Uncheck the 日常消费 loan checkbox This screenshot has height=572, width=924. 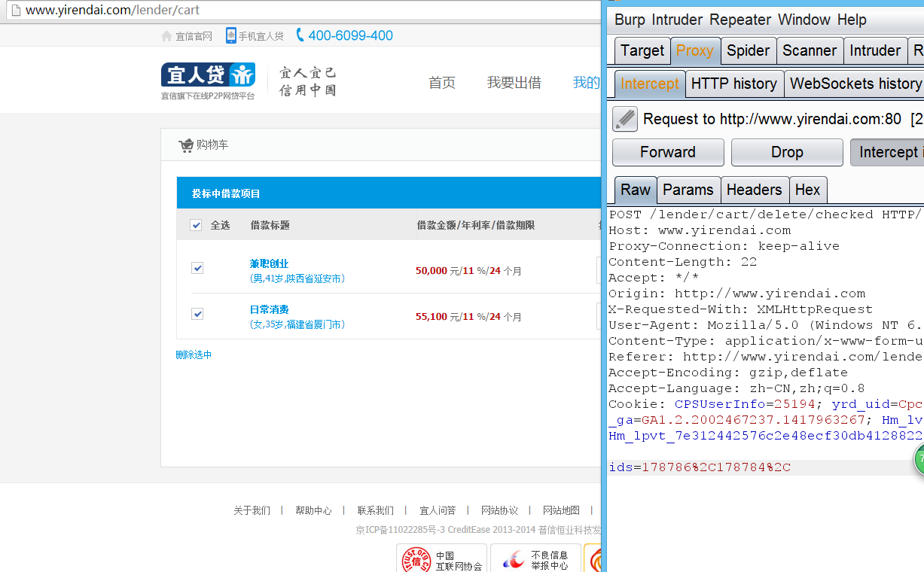(x=197, y=314)
